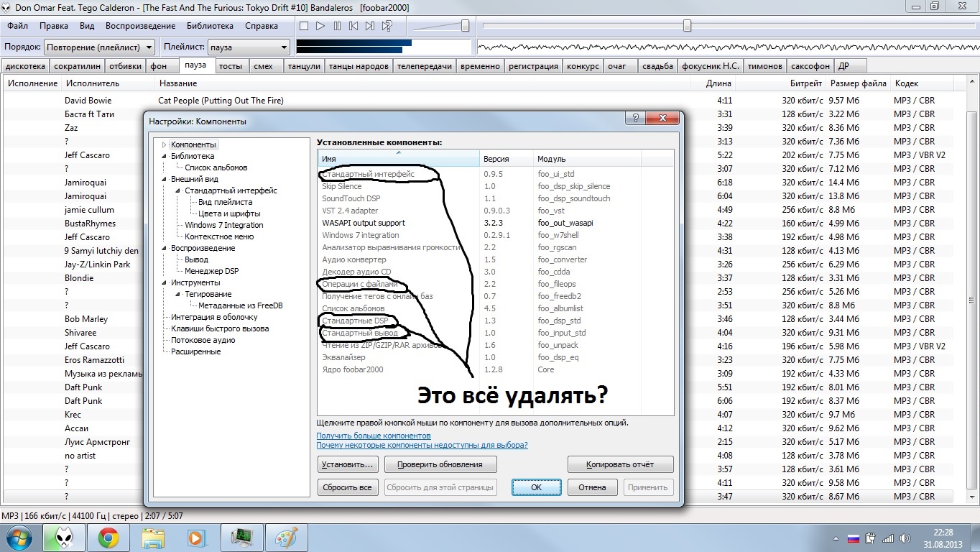Collapse the Внешний вид tree node
Image resolution: width=980 pixels, height=552 pixels.
pyautogui.click(x=165, y=179)
